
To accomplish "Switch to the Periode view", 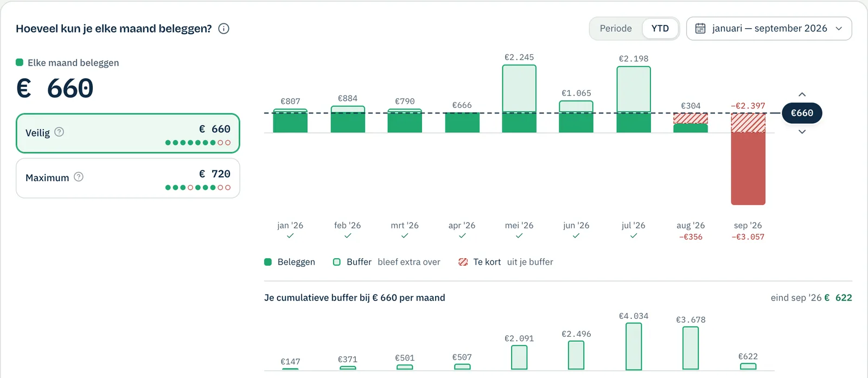I will coord(616,29).
